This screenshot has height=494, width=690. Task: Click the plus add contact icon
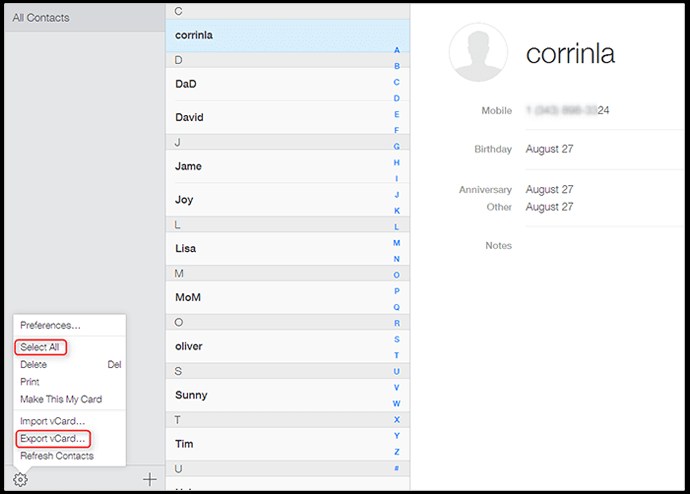149,479
